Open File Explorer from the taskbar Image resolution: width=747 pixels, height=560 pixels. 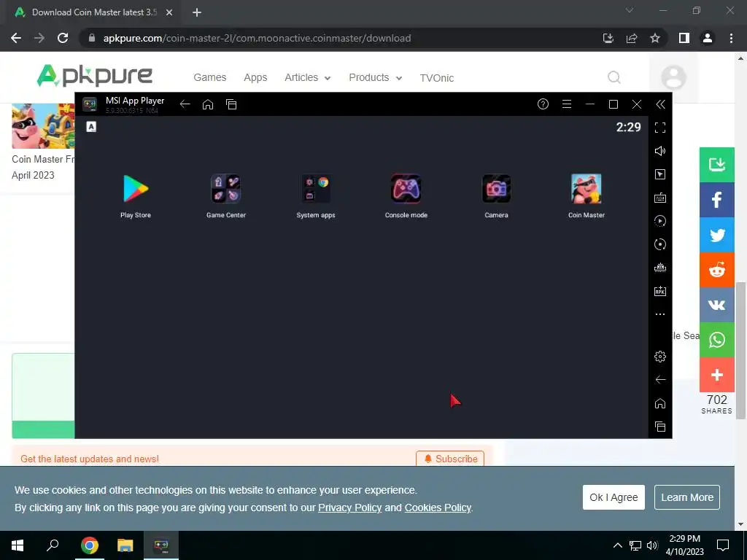tap(125, 545)
